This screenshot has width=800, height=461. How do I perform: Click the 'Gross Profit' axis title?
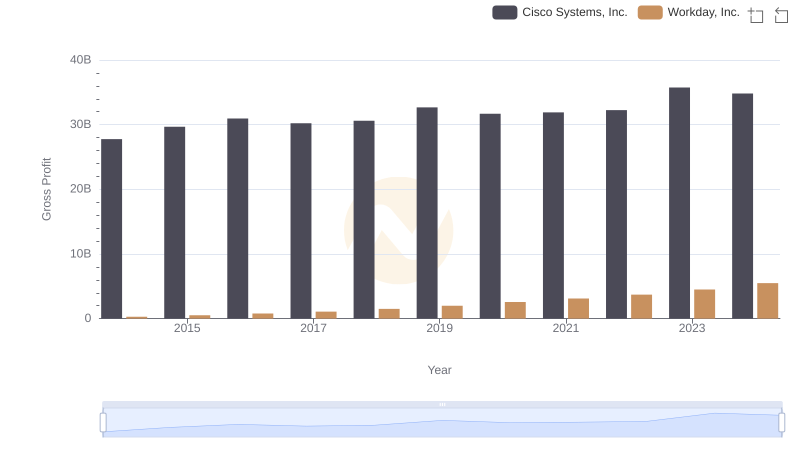tap(46, 189)
